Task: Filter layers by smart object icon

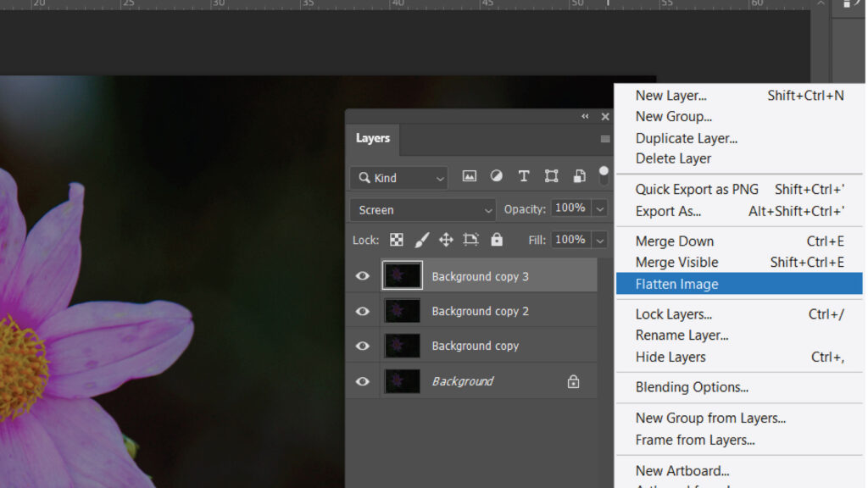Action: (x=579, y=176)
